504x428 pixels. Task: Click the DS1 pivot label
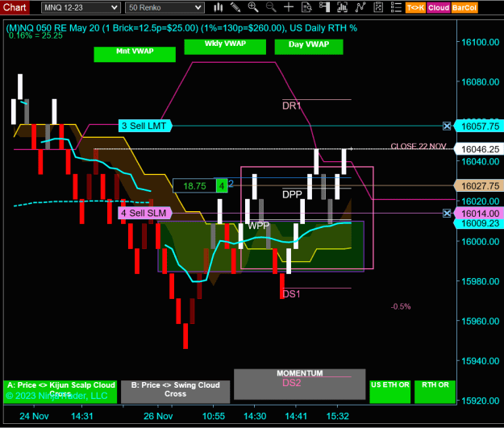(x=291, y=294)
